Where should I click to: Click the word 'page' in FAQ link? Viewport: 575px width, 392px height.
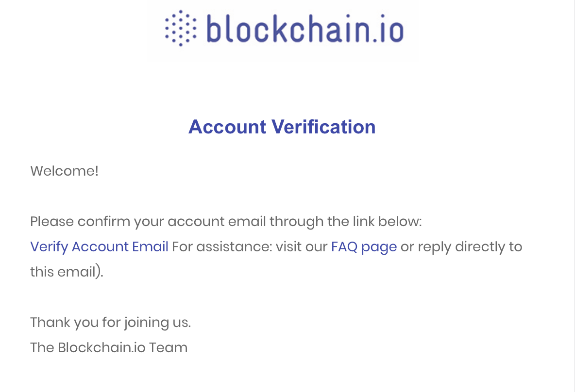click(379, 247)
